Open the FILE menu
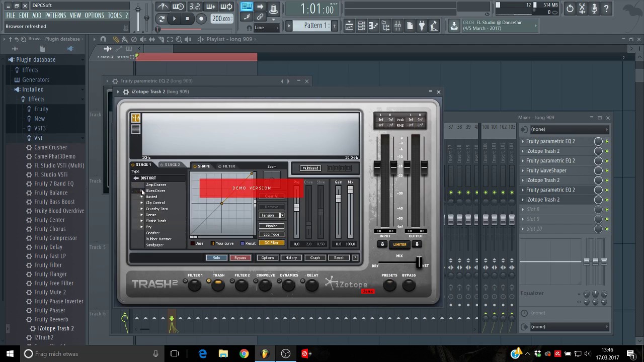 click(x=11, y=16)
